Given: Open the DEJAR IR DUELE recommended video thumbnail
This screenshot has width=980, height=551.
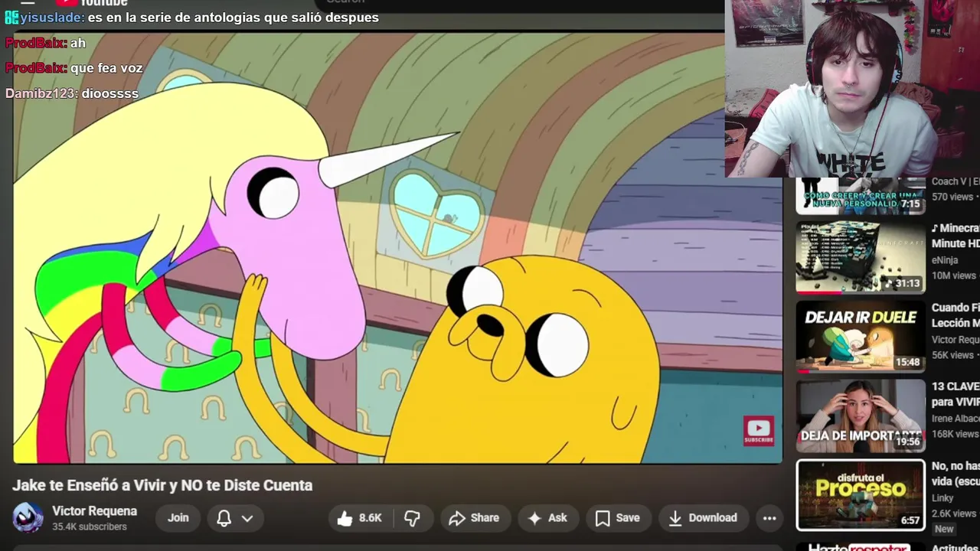Looking at the screenshot, I should pyautogui.click(x=861, y=336).
